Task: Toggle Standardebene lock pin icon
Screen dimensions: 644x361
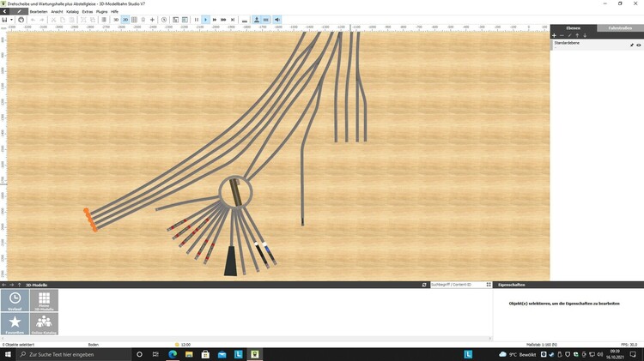Action: pyautogui.click(x=632, y=45)
